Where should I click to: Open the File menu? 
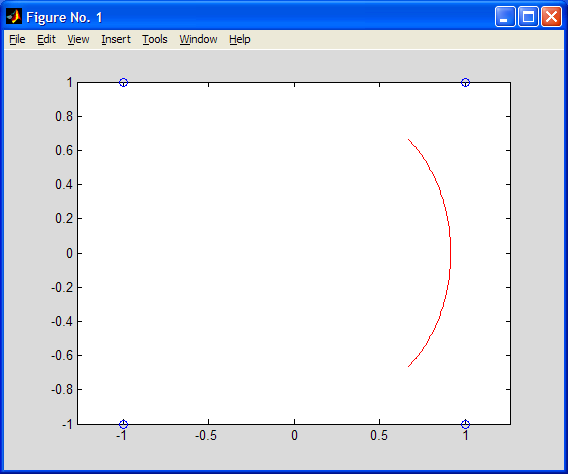point(17,39)
